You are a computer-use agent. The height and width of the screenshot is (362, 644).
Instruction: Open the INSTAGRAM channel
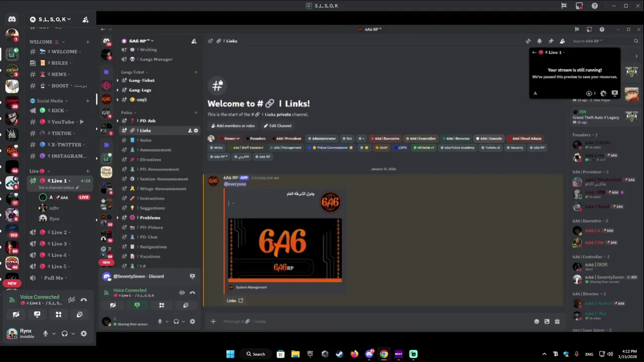click(59, 156)
